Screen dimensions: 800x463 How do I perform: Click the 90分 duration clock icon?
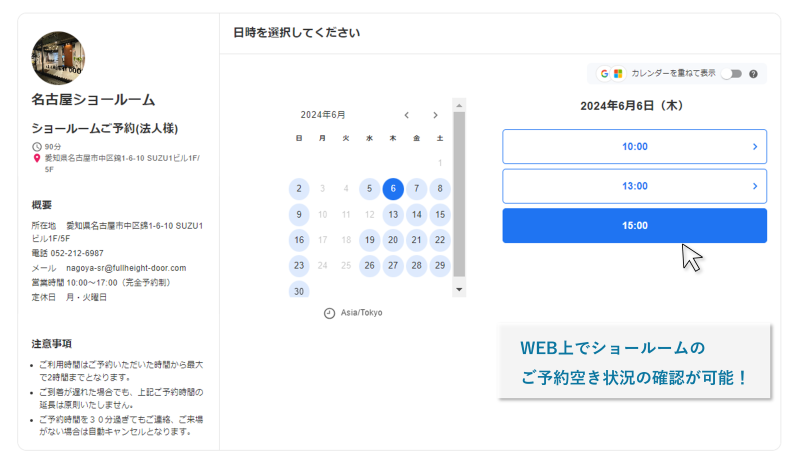click(37, 147)
